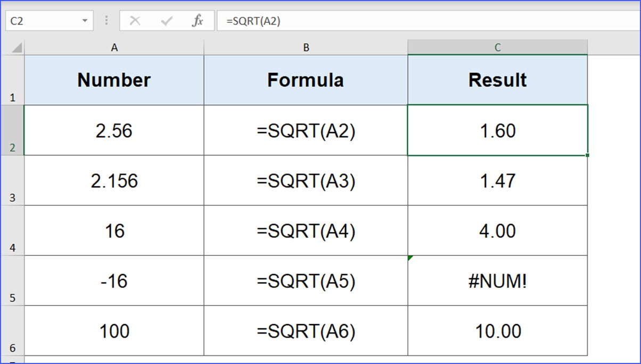
Task: Click the Cancel (X) icon on formula bar
Action: [x=135, y=21]
